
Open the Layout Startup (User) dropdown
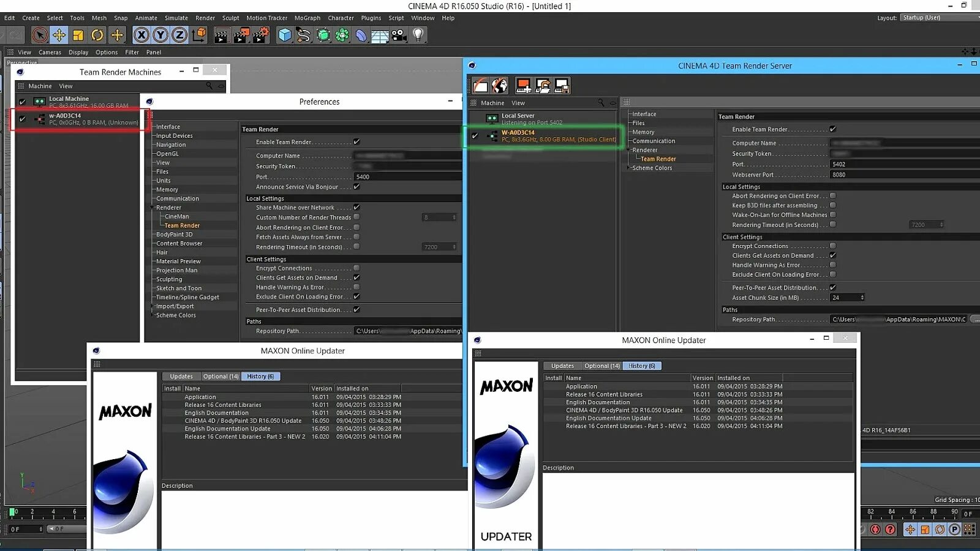coord(940,18)
